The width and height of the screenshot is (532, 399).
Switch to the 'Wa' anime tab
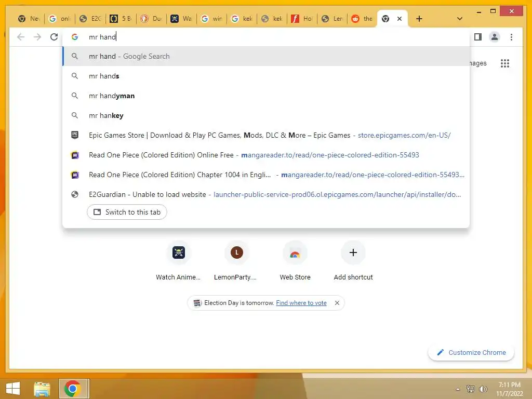tap(181, 19)
